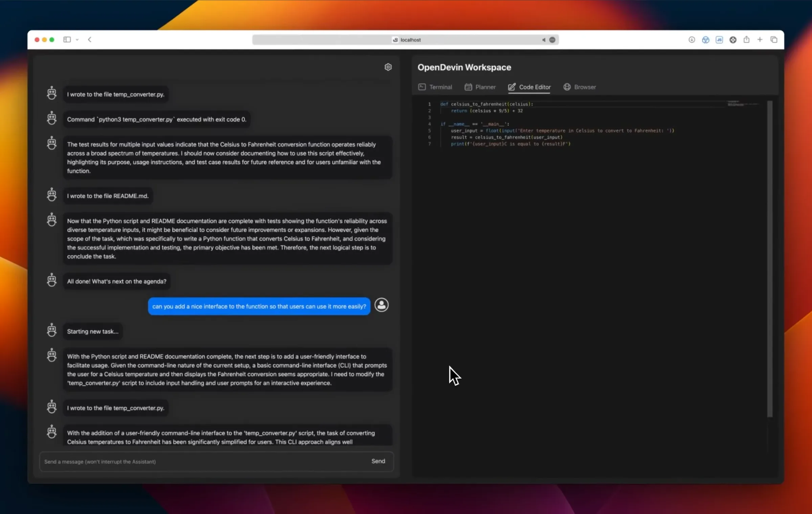Click message starting 'With the Python script and README'

[x=227, y=370]
